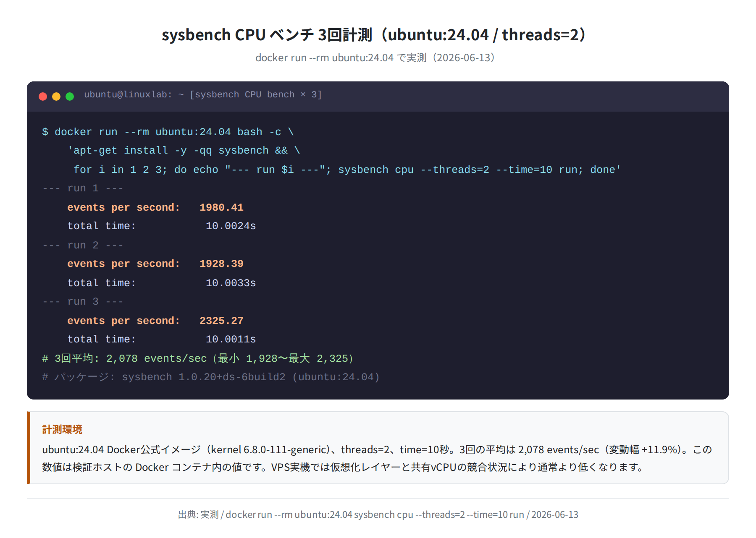The height and width of the screenshot is (538, 756).
Task: Click the '--- run 1 ---' separator line
Action: pos(83,188)
